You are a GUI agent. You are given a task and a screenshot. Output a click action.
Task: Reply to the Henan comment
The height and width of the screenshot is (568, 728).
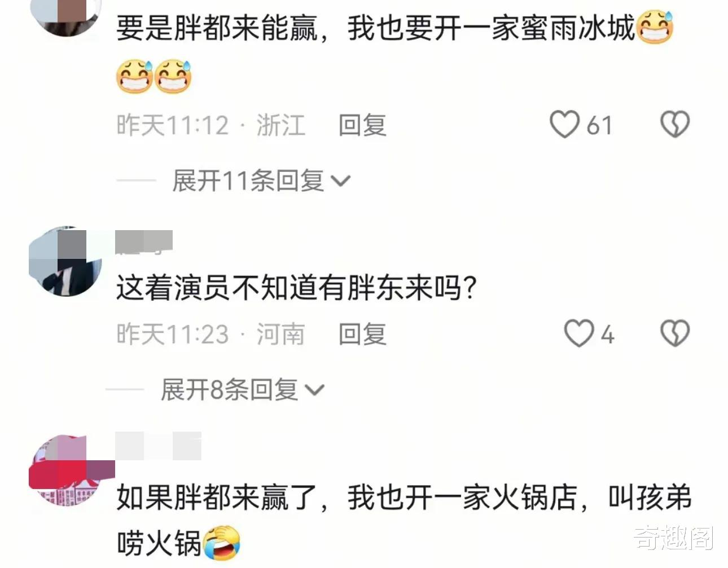(362, 334)
